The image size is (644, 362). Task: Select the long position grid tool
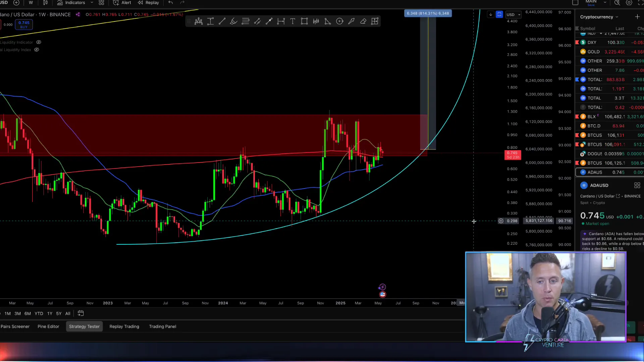point(375,21)
